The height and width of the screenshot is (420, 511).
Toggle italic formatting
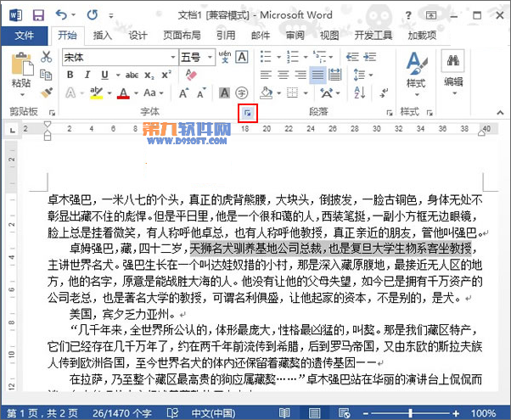point(87,75)
